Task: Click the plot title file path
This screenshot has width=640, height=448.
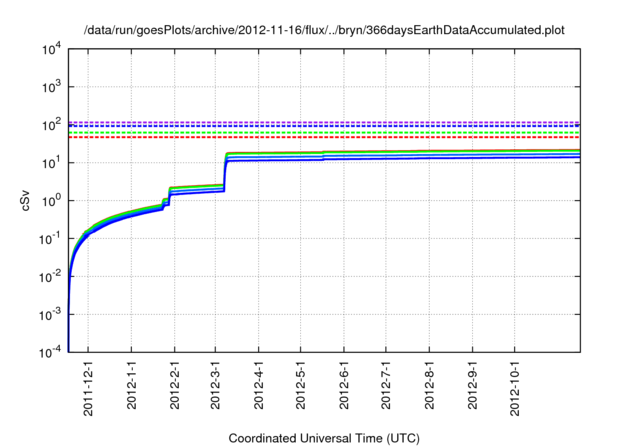Action: (x=324, y=30)
